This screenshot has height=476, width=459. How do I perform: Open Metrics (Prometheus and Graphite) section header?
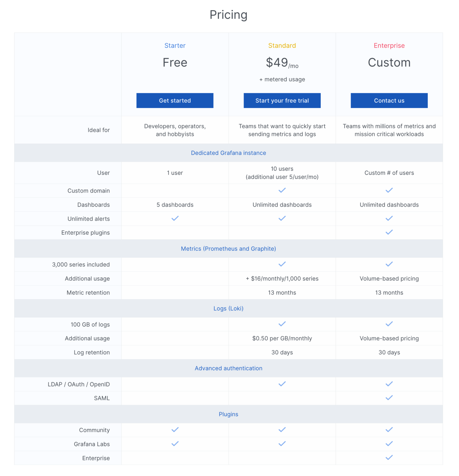(x=229, y=249)
